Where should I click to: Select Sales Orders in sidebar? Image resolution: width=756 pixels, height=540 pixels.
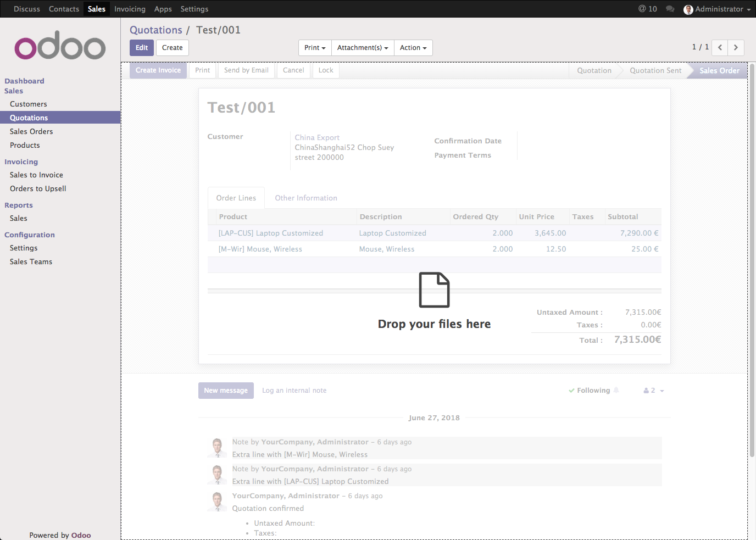(x=31, y=131)
